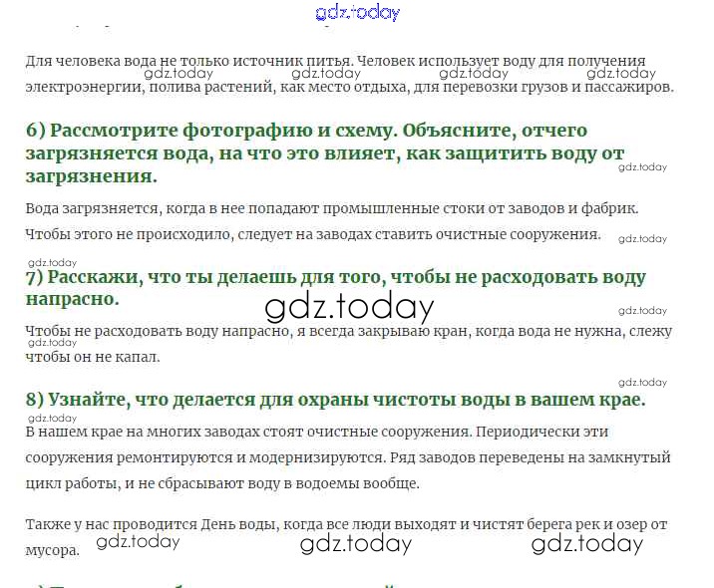Image resolution: width=714 pixels, height=588 pixels.
Task: Click heading 6 'Рассмотрите фотографию и схему'
Action: click(306, 131)
